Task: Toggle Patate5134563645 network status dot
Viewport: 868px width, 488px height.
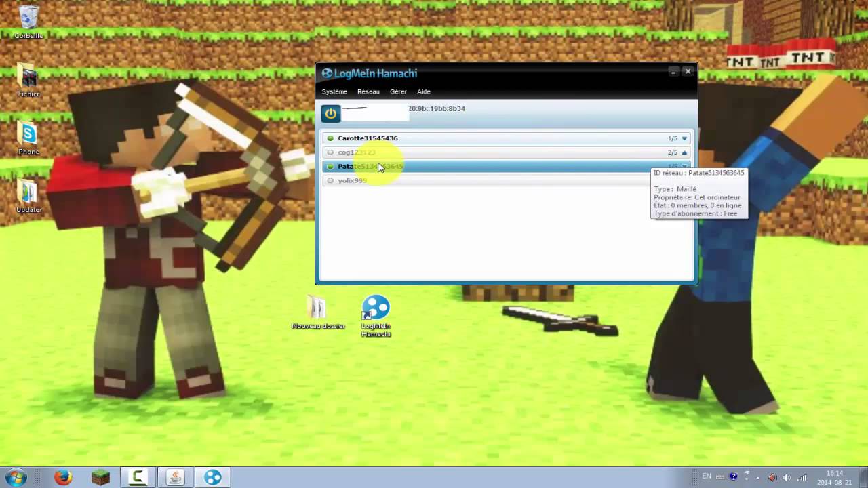Action: [330, 167]
